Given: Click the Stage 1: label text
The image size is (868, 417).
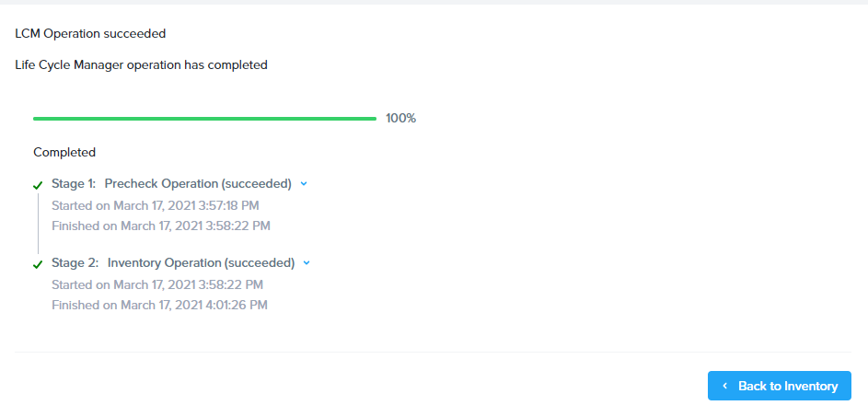Looking at the screenshot, I should pos(74,184).
